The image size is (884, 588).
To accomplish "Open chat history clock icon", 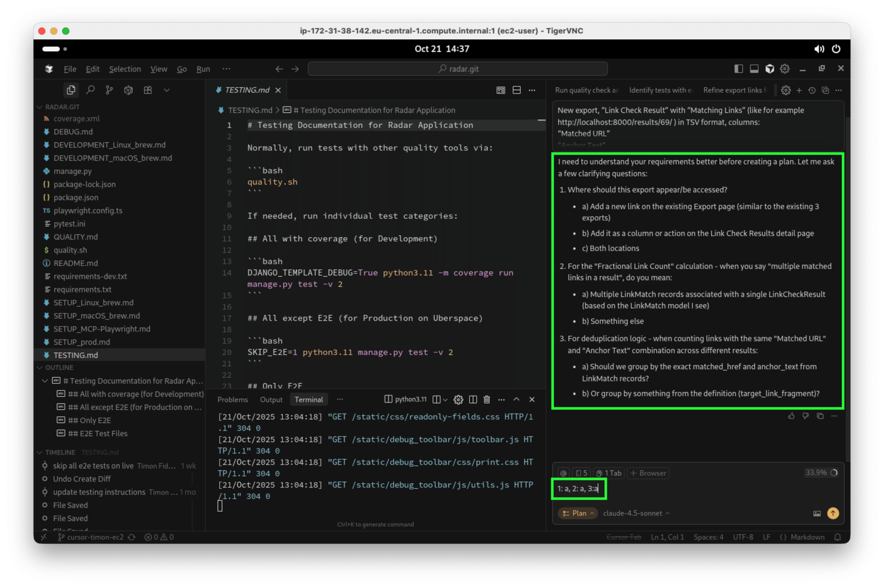I will tap(812, 90).
